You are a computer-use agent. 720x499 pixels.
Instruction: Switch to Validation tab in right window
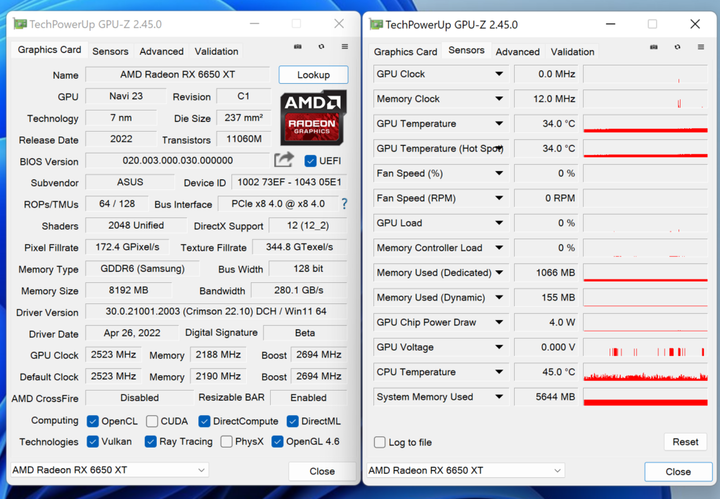pos(573,52)
